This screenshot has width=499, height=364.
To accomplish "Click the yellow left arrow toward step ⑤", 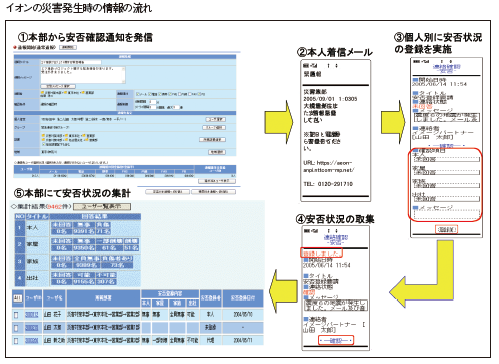I will (283, 291).
